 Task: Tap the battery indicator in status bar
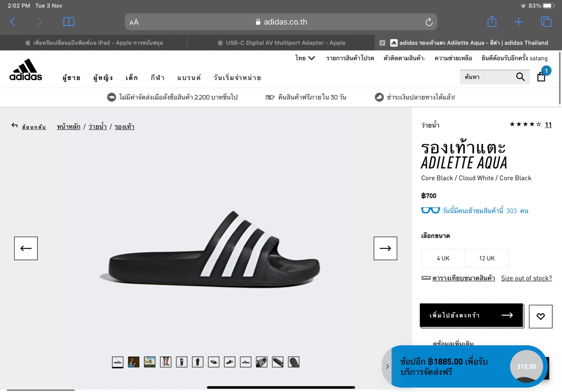click(x=548, y=6)
